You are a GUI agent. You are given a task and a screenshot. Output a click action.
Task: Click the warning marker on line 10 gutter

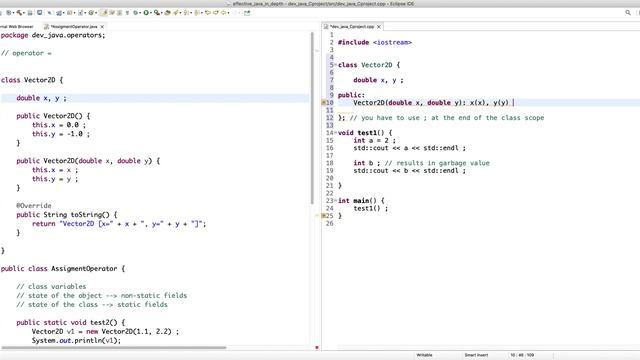(x=324, y=103)
